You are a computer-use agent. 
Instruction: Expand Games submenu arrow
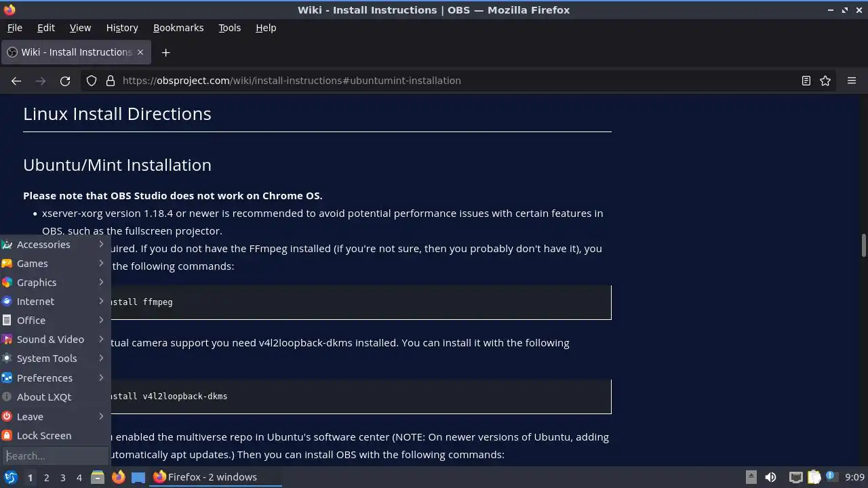point(101,264)
